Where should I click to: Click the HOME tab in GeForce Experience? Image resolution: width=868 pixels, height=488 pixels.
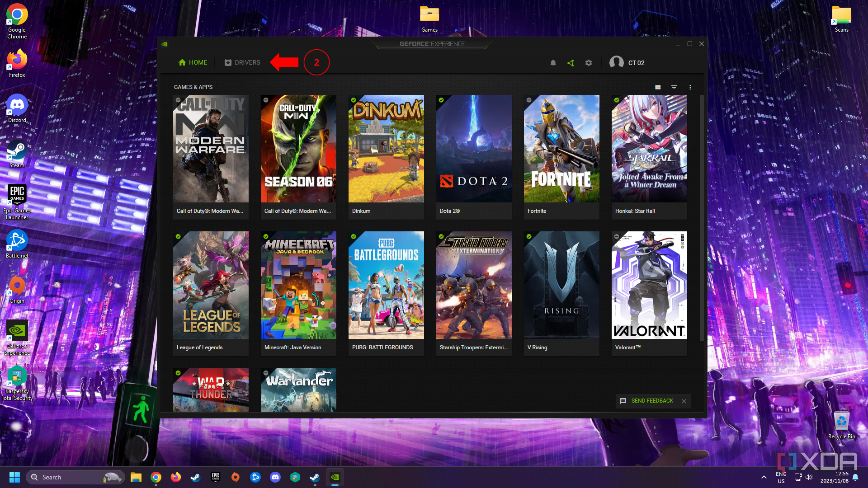193,62
